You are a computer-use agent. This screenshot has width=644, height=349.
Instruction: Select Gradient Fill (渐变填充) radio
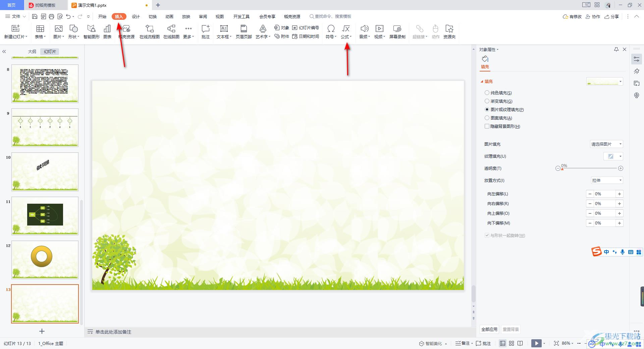pos(487,101)
